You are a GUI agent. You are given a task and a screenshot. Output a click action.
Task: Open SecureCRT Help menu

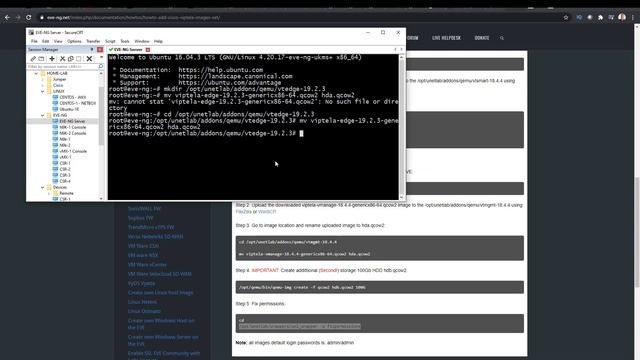[158, 41]
